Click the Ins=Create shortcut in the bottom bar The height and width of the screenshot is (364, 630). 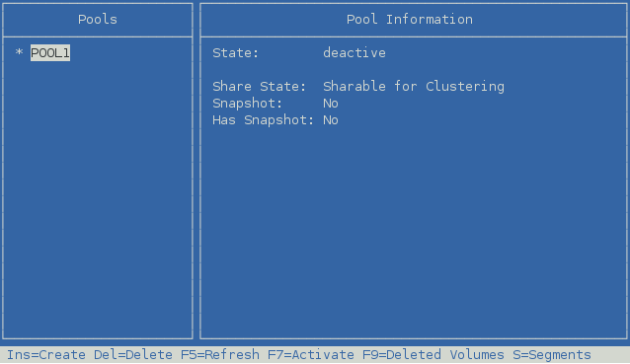46,355
